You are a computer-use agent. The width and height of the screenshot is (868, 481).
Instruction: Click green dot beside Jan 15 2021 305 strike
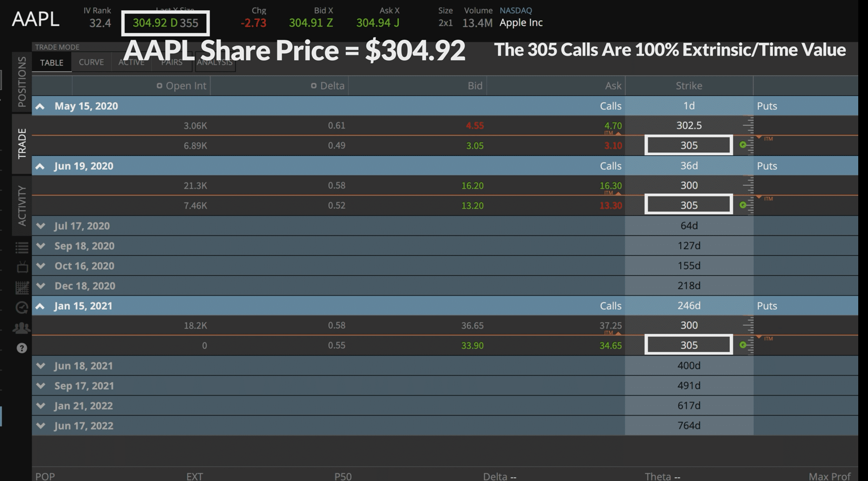[x=743, y=345]
